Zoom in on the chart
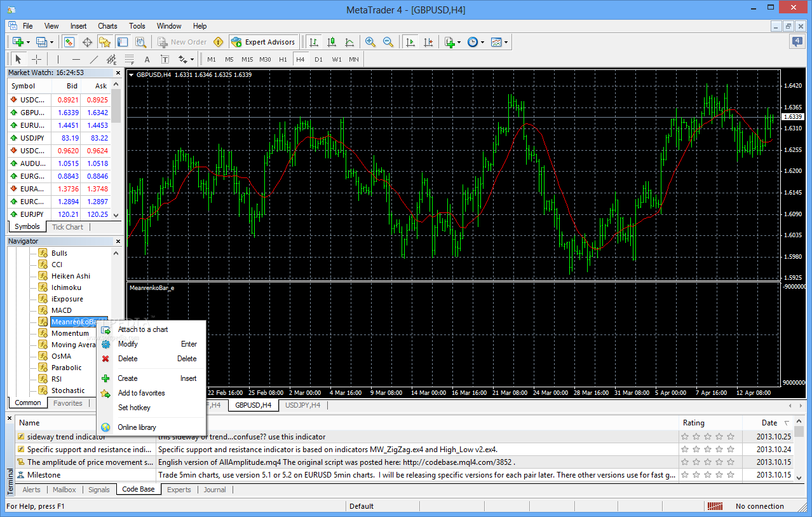The width and height of the screenshot is (812, 517). [x=370, y=42]
